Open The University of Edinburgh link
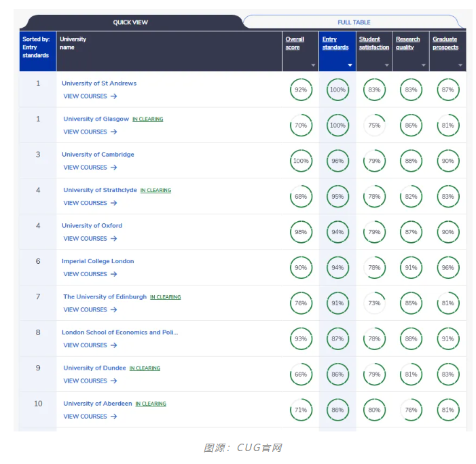Screen dimensions: 476x464 pos(105,296)
